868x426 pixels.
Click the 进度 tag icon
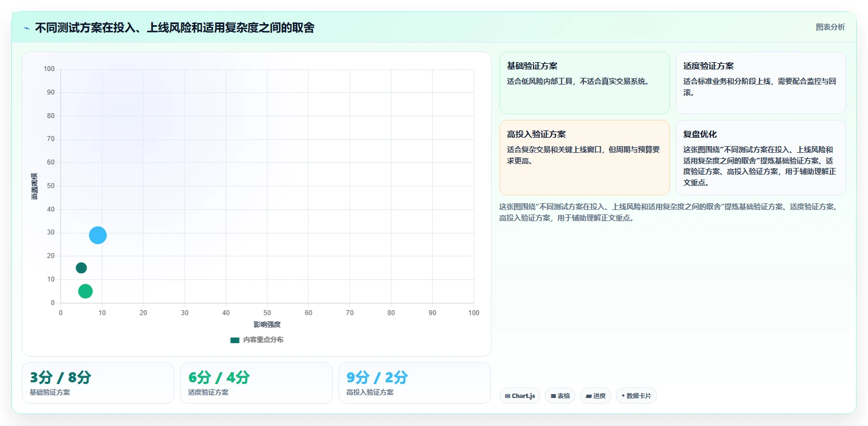(x=588, y=396)
